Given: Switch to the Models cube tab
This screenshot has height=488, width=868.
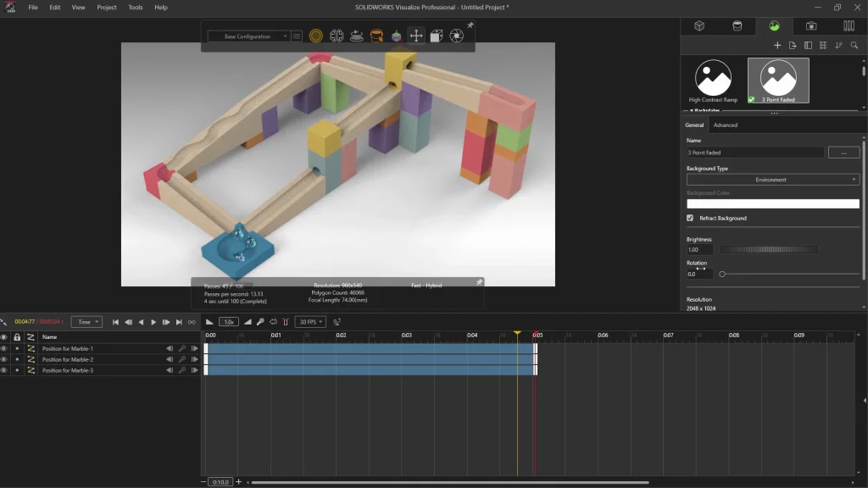Looking at the screenshot, I should tap(699, 26).
